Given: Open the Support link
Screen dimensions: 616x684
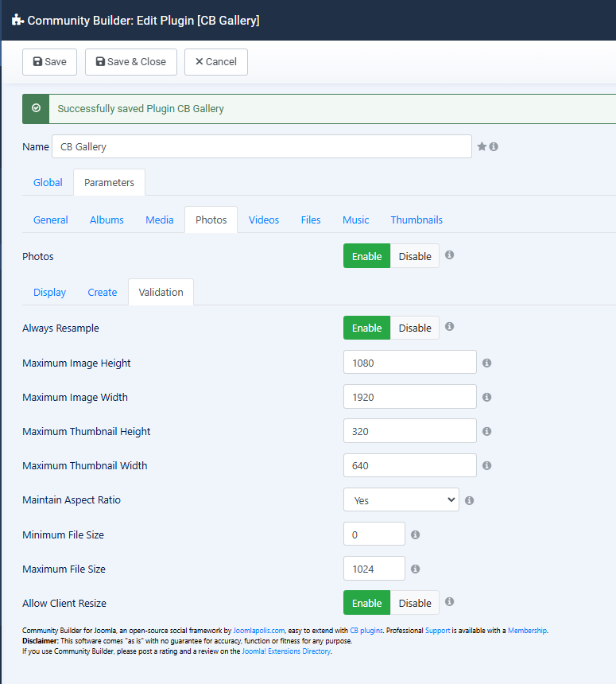Looking at the screenshot, I should click(x=437, y=631).
